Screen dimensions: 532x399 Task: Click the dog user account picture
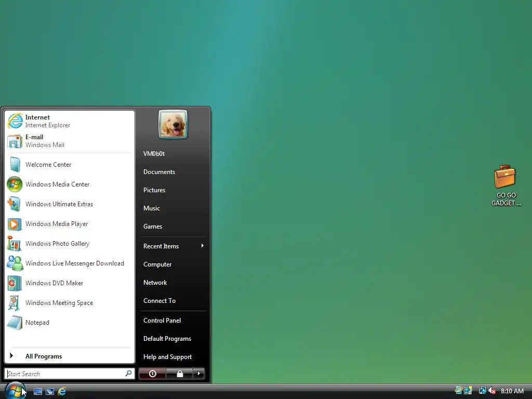click(x=173, y=124)
